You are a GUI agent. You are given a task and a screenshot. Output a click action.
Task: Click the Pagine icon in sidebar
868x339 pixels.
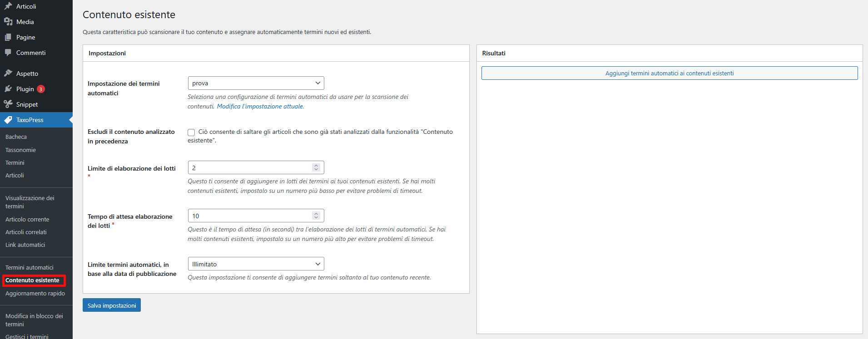coord(8,37)
